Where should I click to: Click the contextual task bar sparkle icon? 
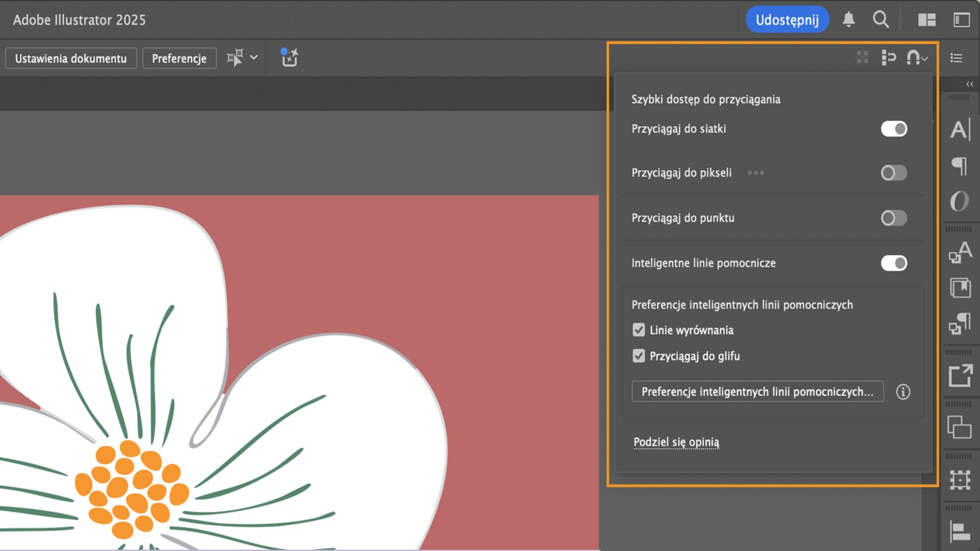point(289,58)
